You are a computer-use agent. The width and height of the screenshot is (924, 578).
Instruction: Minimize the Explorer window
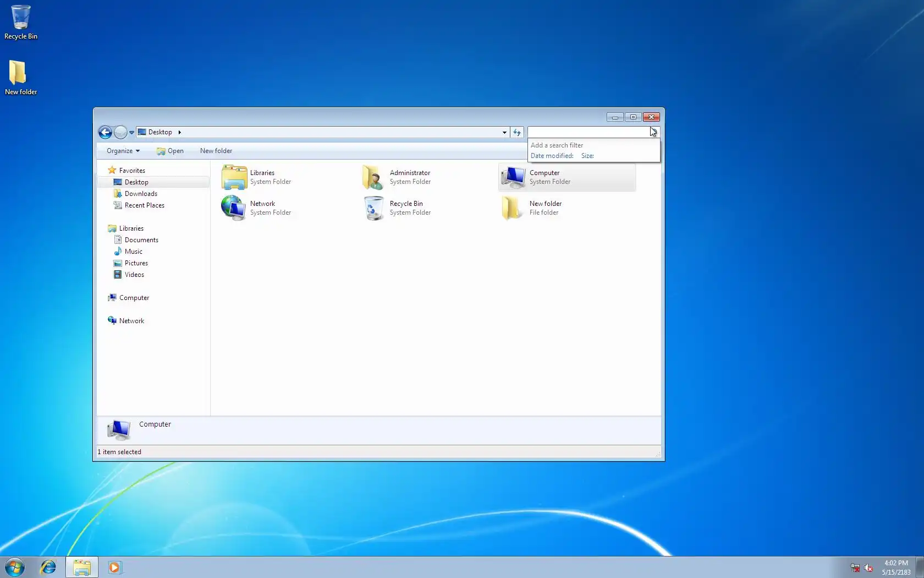click(615, 117)
